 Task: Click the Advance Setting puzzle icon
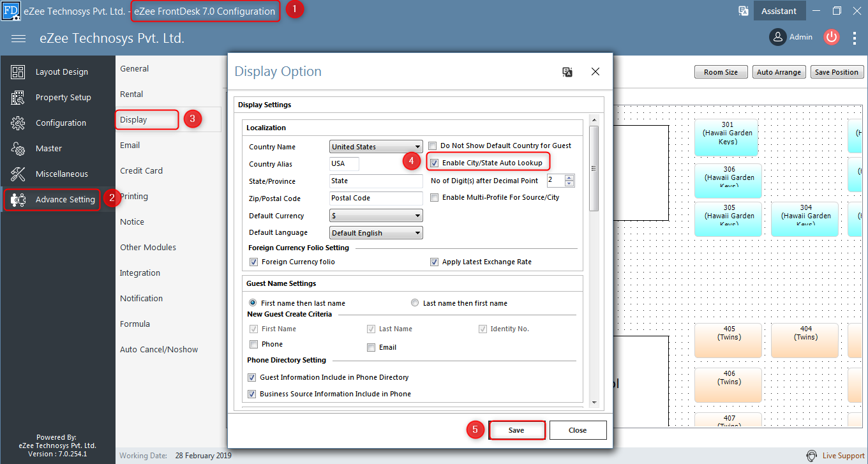[18, 200]
